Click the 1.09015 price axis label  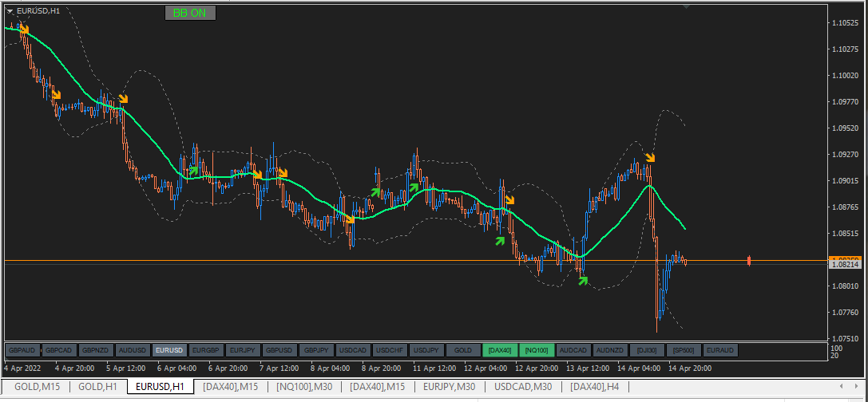click(845, 181)
